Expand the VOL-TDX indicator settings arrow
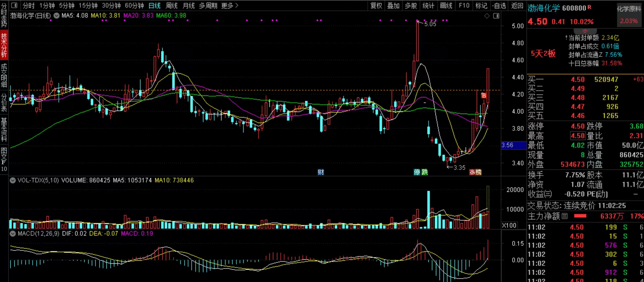Viewport: 644px width, 282px height. coord(13,180)
